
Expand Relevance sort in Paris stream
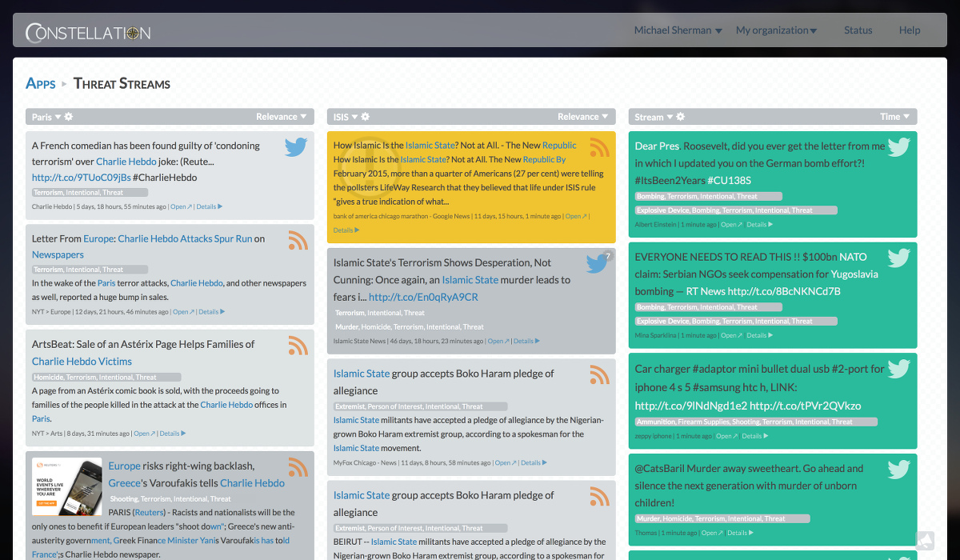click(x=282, y=117)
